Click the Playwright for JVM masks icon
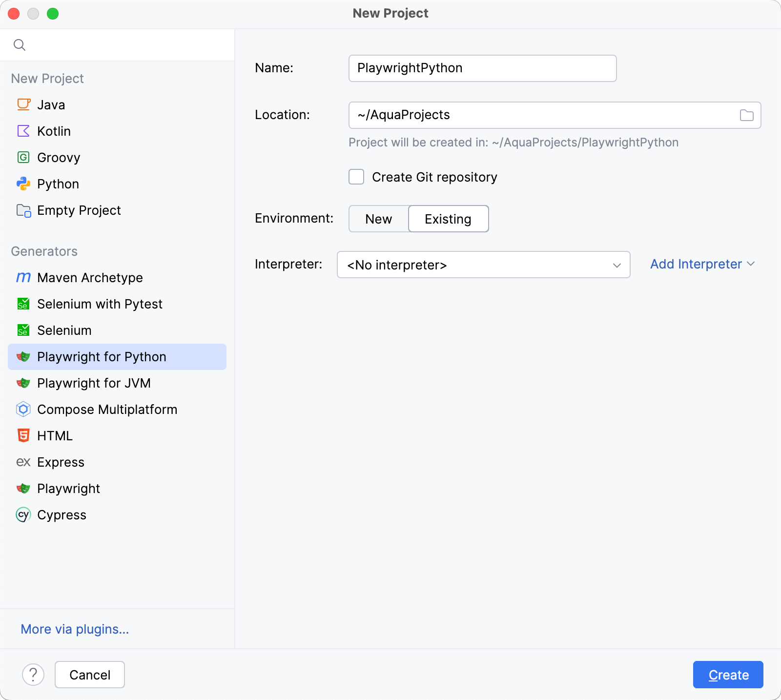 [x=23, y=383]
